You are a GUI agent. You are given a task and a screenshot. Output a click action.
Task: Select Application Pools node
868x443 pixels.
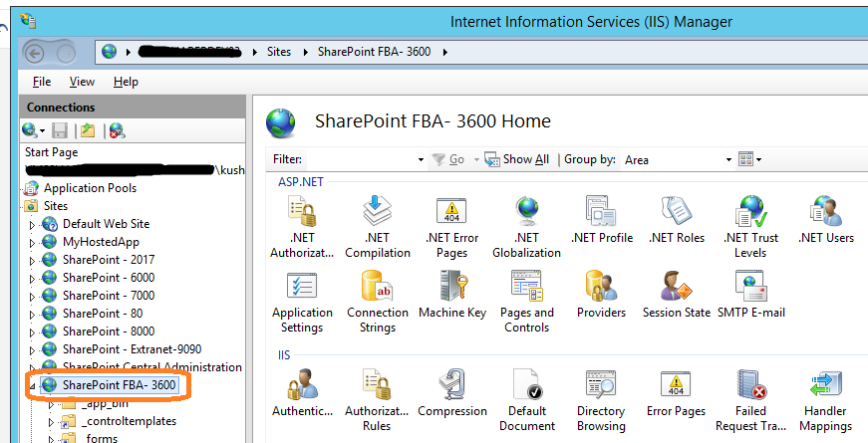[x=91, y=188]
